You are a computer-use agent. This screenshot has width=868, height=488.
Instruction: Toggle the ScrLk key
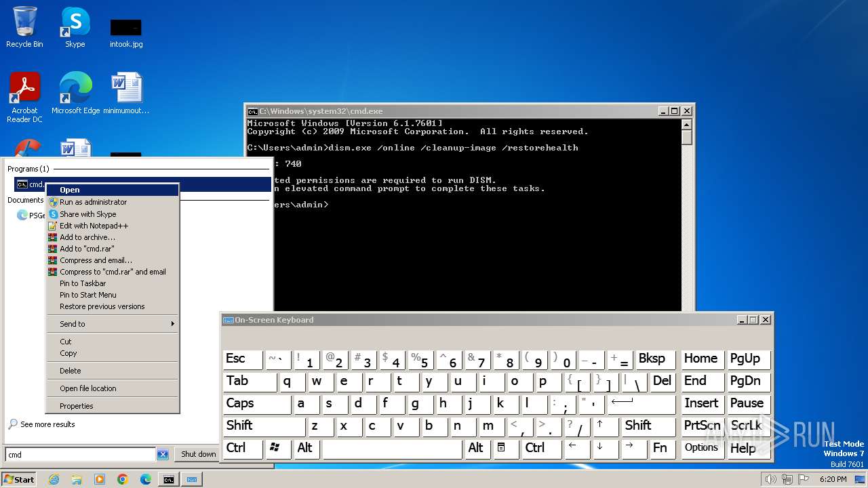(748, 426)
